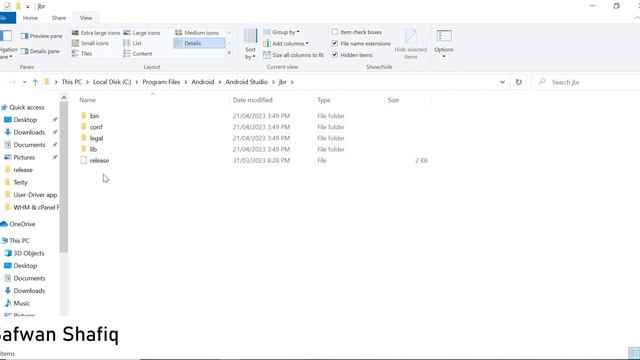This screenshot has width=640, height=360.
Task: Open Folder Options button
Action: click(444, 43)
